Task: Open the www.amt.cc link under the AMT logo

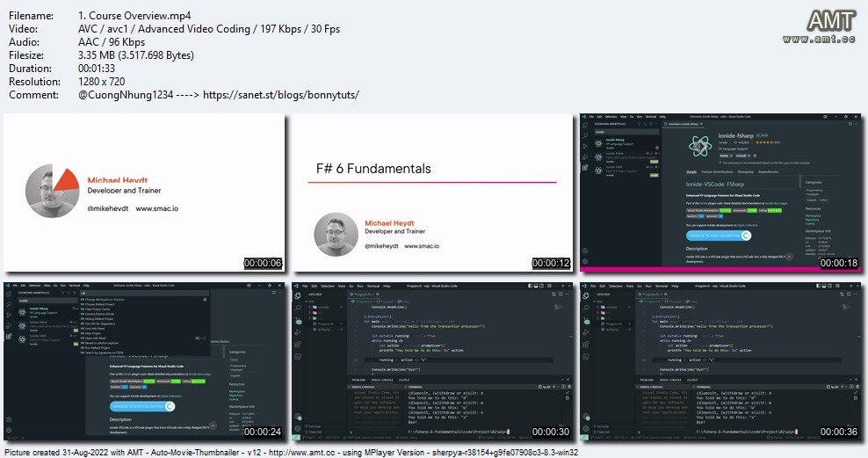Action: pos(819,39)
